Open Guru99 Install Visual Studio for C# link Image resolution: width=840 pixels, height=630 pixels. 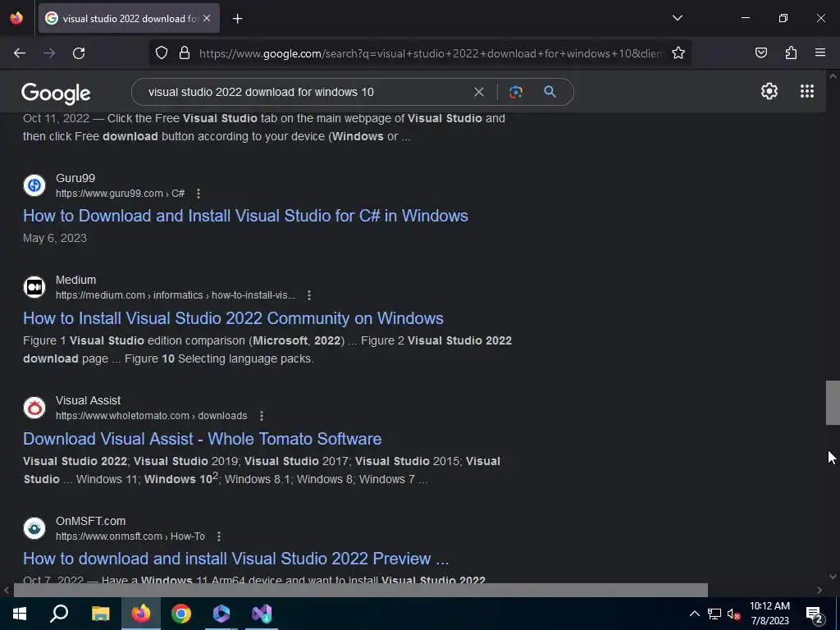pyautogui.click(x=245, y=216)
